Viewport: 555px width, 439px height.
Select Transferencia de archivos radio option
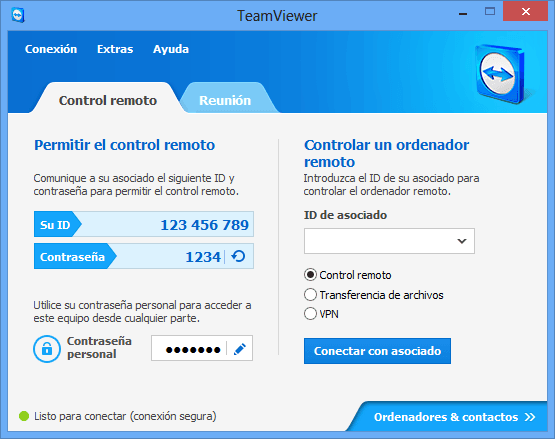(x=310, y=295)
